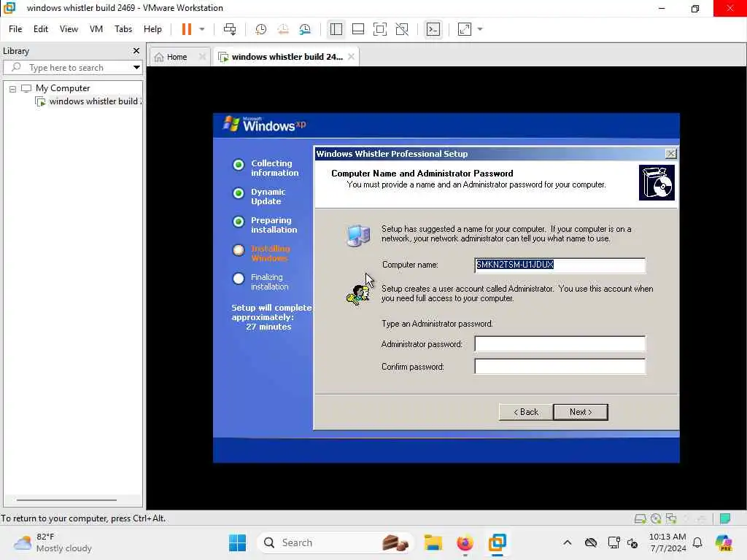Click the Send Ctrl+Alt+Del toolbar icon
This screenshot has width=747, height=560.
click(230, 29)
